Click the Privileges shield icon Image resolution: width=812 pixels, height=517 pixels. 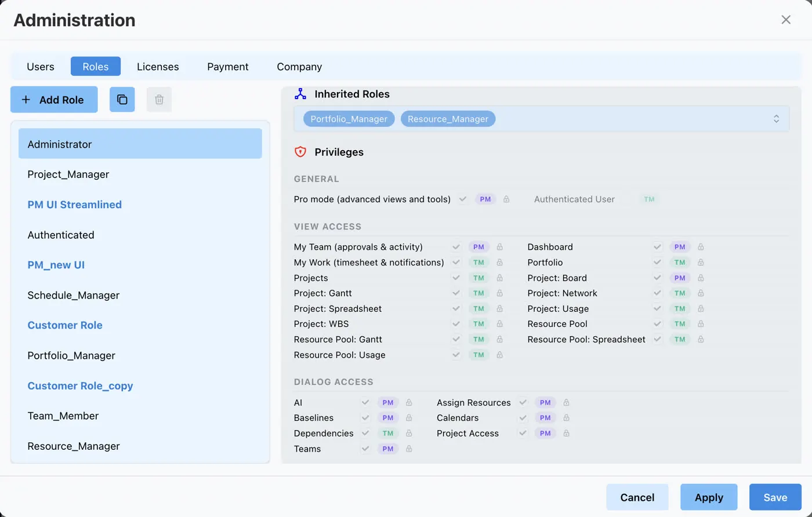pos(300,152)
